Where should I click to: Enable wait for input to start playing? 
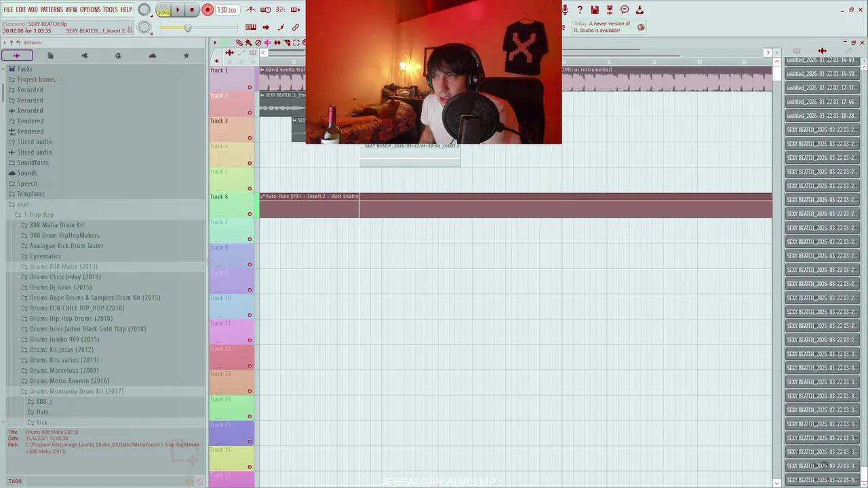click(x=266, y=9)
